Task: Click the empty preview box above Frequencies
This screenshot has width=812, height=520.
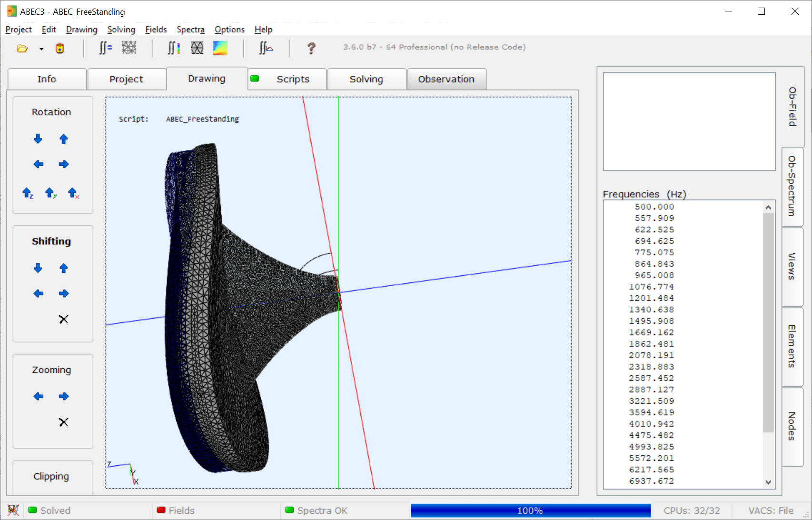Action: [689, 121]
